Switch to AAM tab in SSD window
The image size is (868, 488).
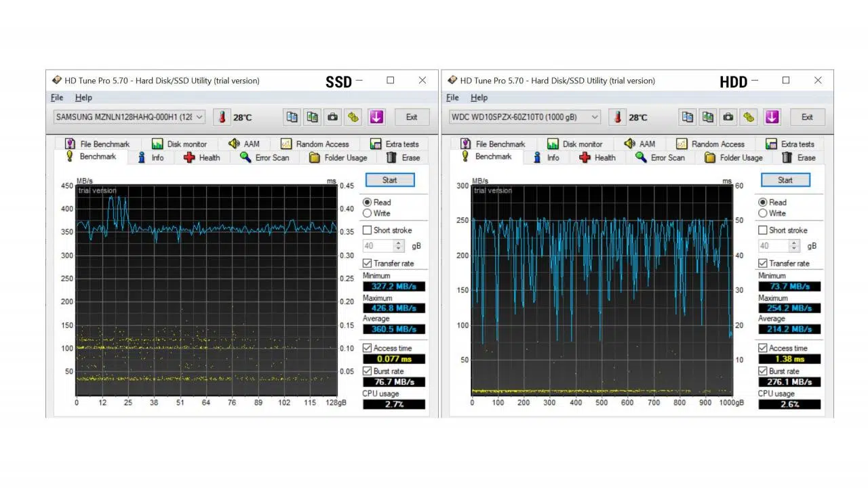244,144
